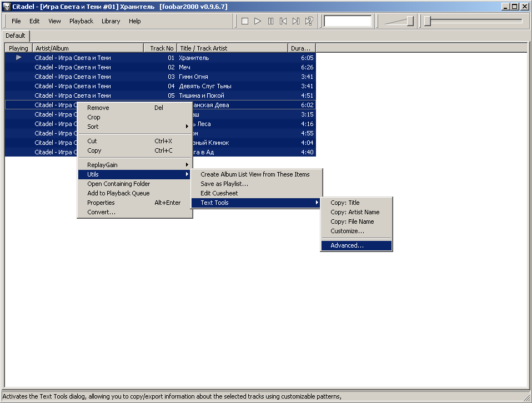Choose Cut from the context menu
Image resolution: width=532 pixels, height=403 pixels.
pyautogui.click(x=135, y=141)
